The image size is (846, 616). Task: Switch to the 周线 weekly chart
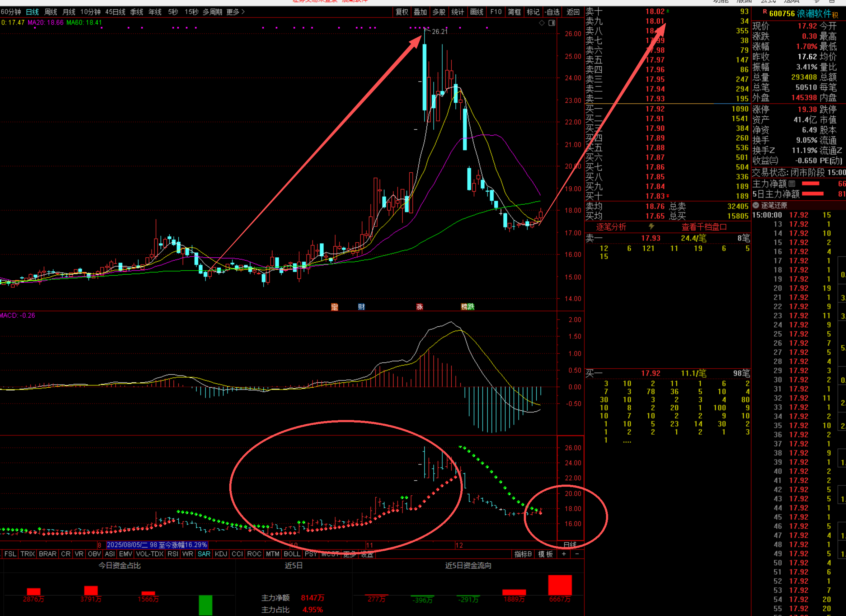[x=50, y=12]
